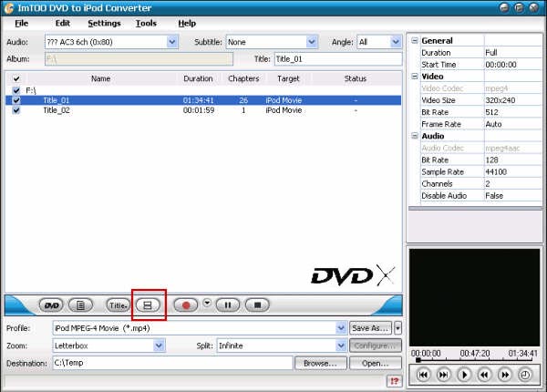Click the Title button in toolbar

point(118,305)
